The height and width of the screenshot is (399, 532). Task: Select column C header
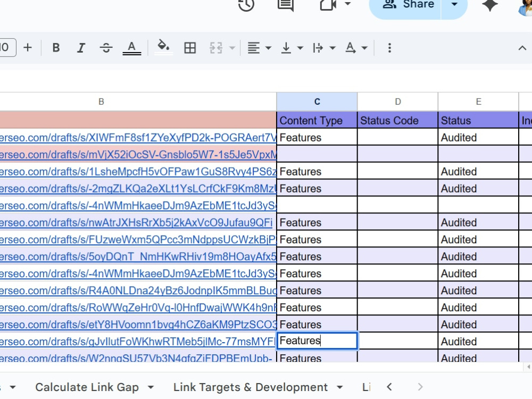(317, 102)
